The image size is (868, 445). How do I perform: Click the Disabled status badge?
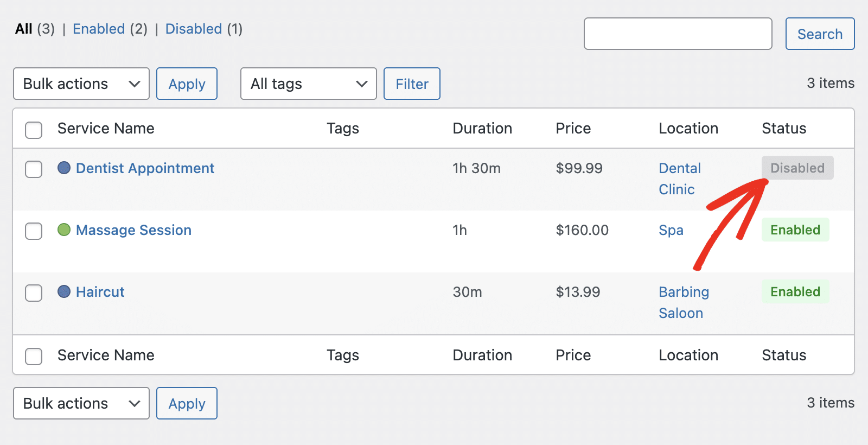tap(797, 168)
